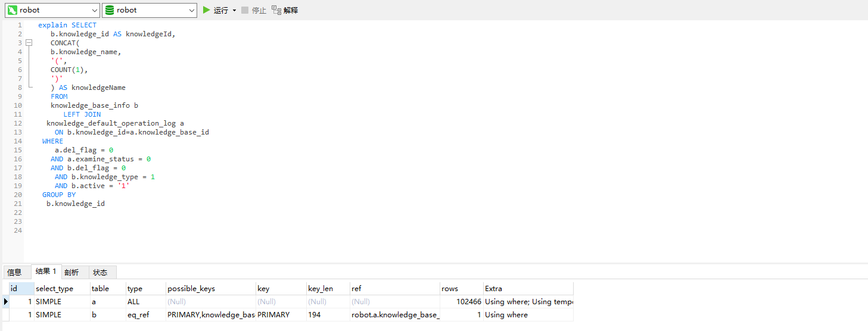Viewport: 868px width, 331px height.
Task: Select the 结果 1 tab
Action: (46, 272)
